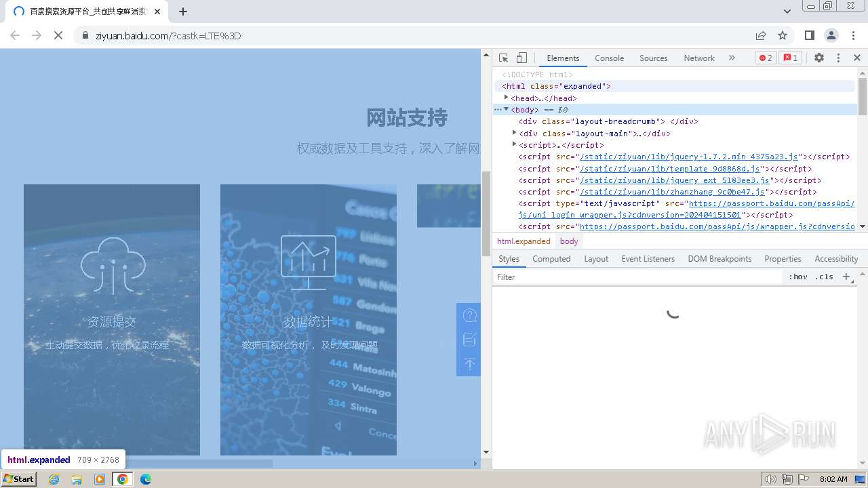Add a new style rule plus icon
The width and height of the screenshot is (868, 488).
point(846,277)
